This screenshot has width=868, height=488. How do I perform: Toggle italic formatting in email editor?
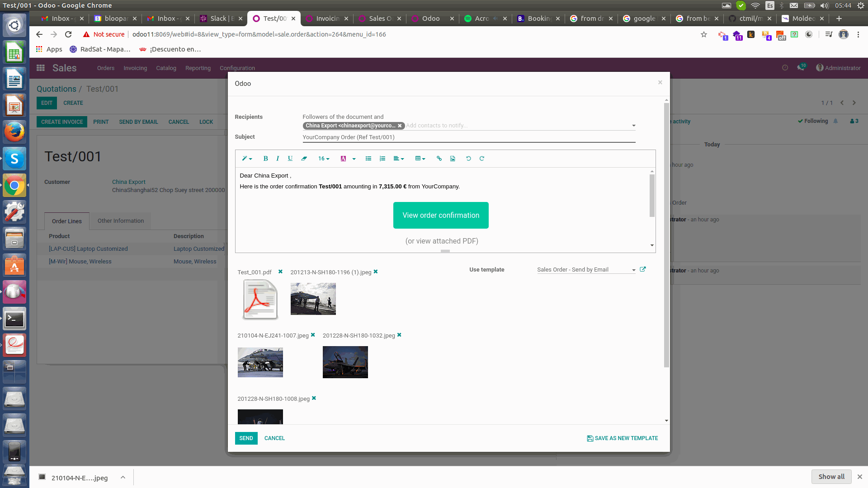pos(278,159)
